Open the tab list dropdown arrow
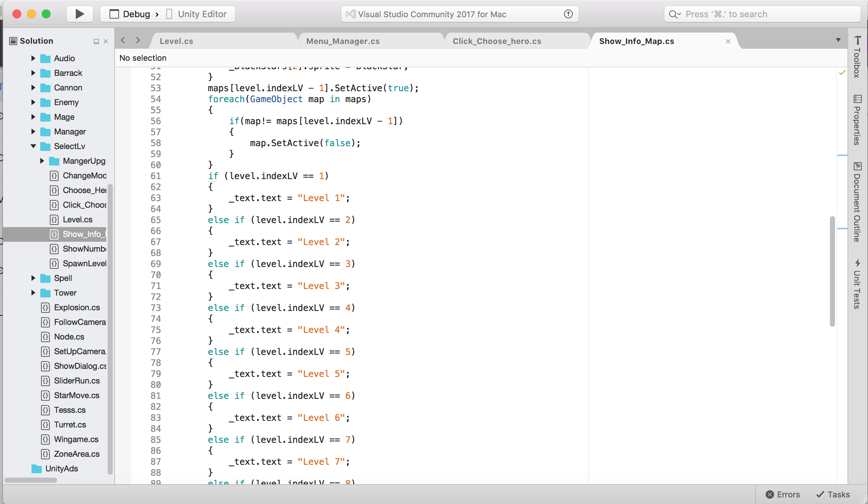Screen dimensions: 868x504 click(x=838, y=40)
